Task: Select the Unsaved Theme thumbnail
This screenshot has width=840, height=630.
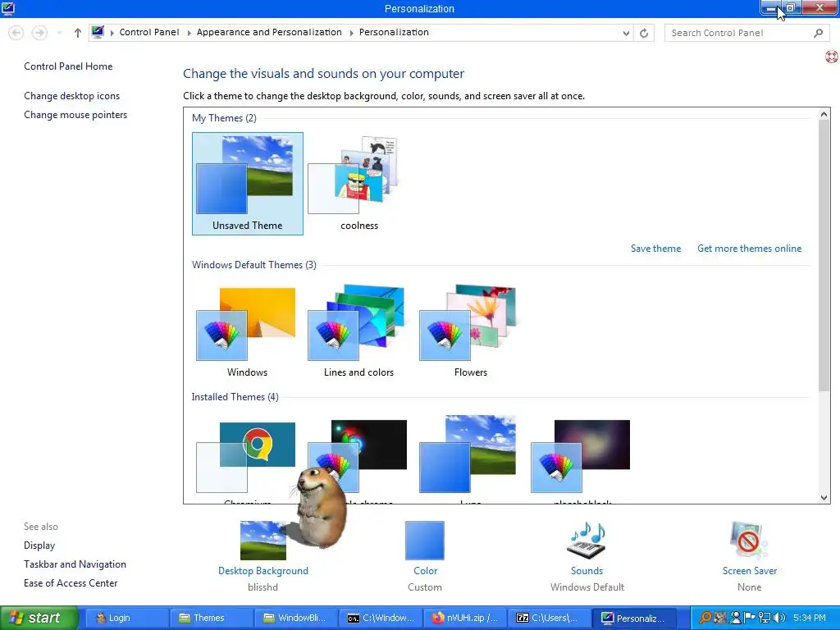Action: click(248, 183)
